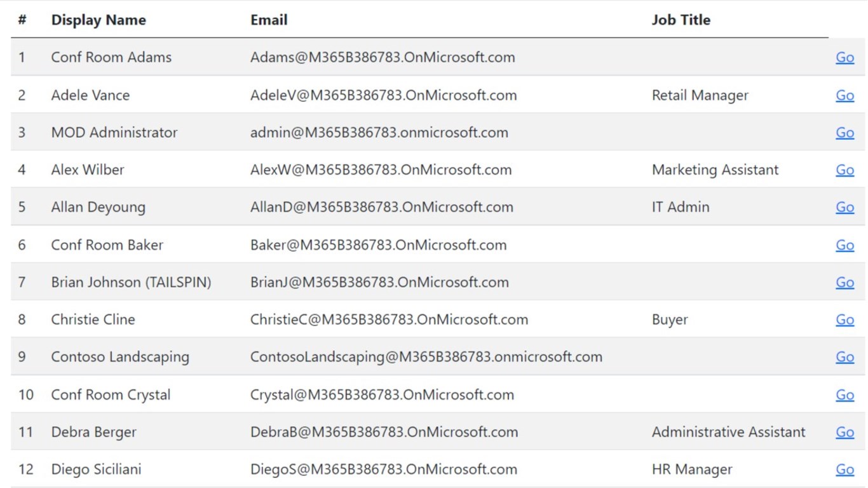This screenshot has height=488, width=868.
Task: Open the Go link for Christie Cline
Action: 844,320
